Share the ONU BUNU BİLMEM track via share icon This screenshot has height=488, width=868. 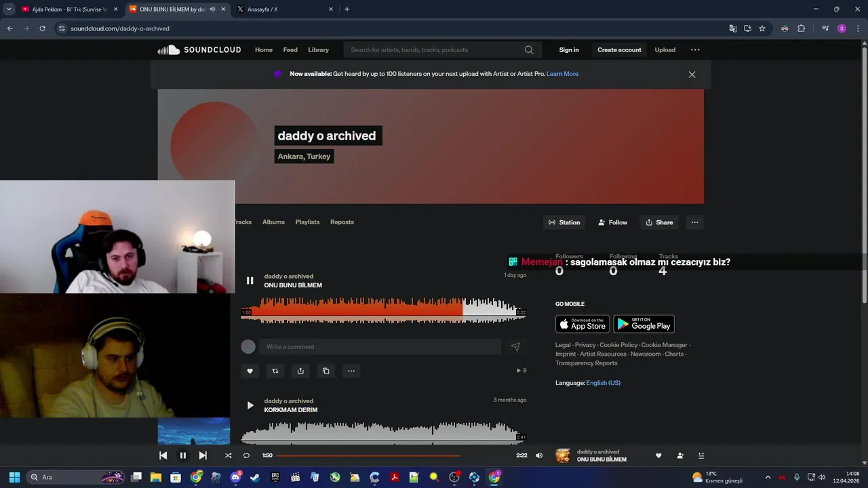click(x=300, y=371)
